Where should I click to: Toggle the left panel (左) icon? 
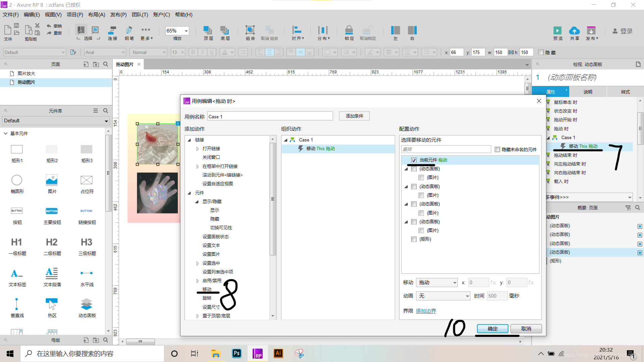point(395,30)
